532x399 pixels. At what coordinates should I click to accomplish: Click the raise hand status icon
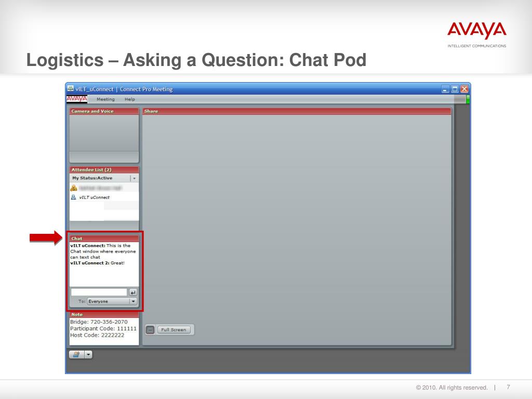pyautogui.click(x=76, y=354)
